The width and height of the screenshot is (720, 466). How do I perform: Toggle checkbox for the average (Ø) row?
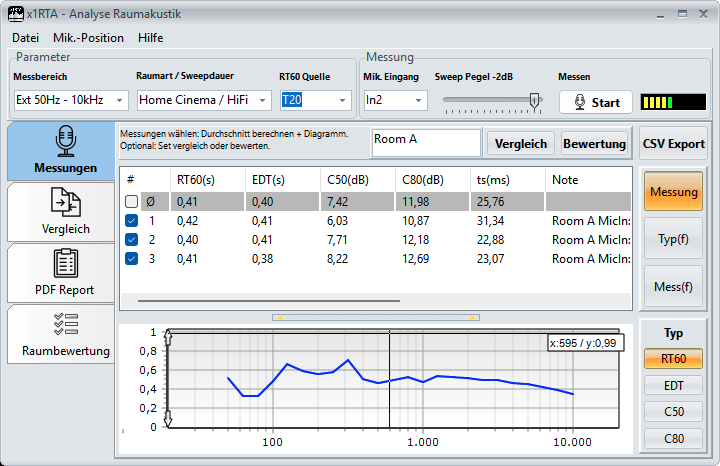coord(132,202)
